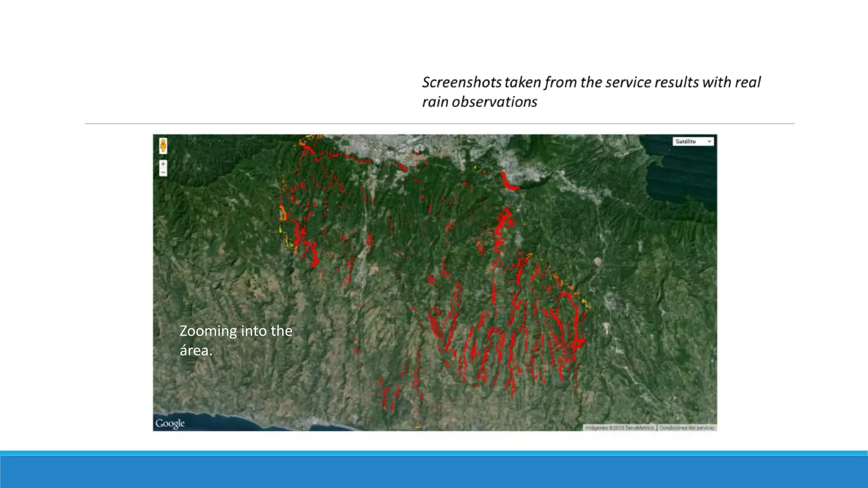Zoom in with the plus button
Screen dimensions: 868x488
[x=163, y=164]
